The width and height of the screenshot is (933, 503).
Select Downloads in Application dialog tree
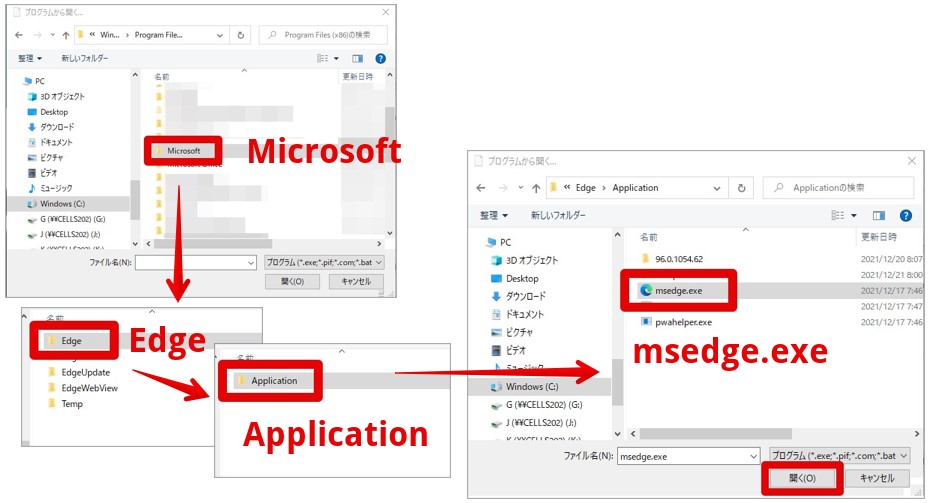pyautogui.click(x=518, y=296)
